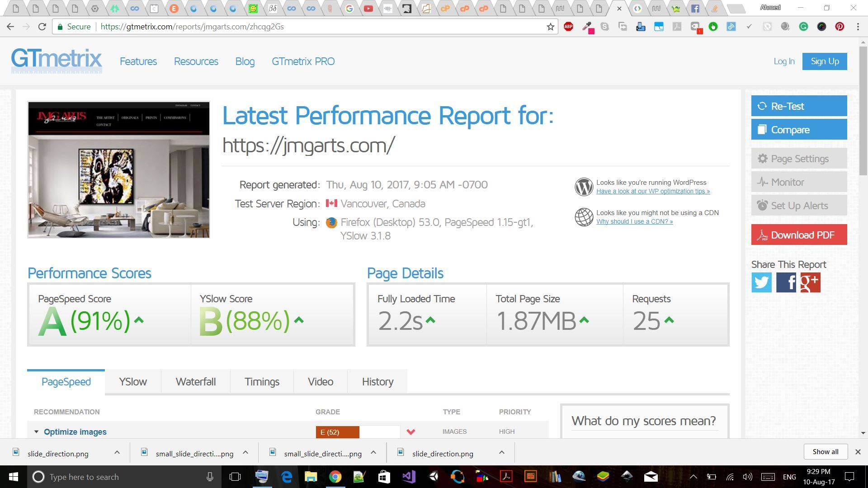The height and width of the screenshot is (488, 868).
Task: Reload the page using the refresh icon
Action: point(42,27)
